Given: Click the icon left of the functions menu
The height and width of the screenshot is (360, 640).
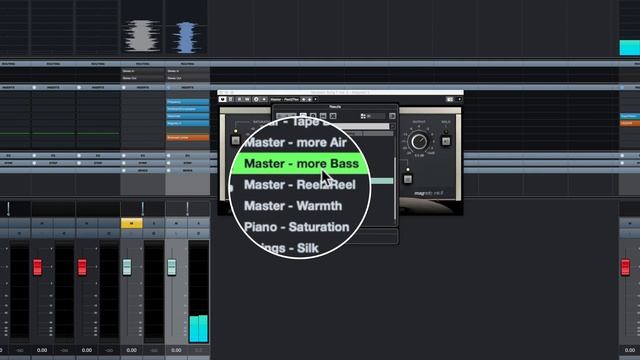Looking at the screenshot, I should (450, 99).
